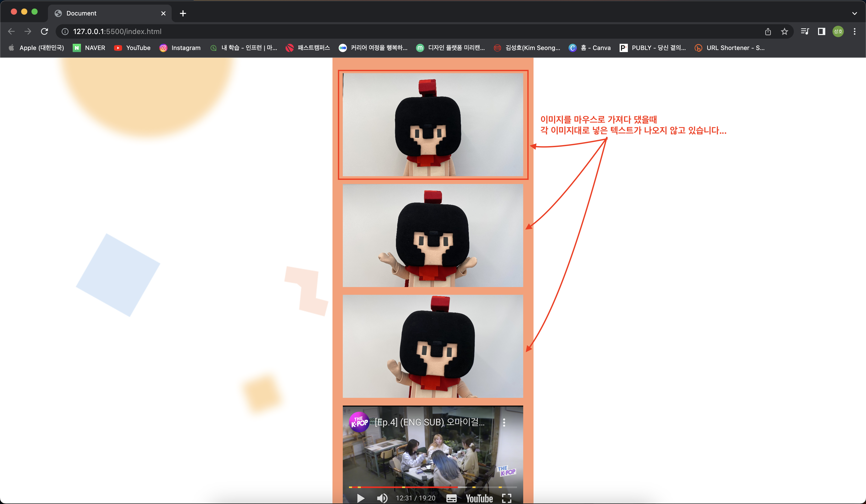
Task: View site information icon in address bar
Action: tap(65, 32)
